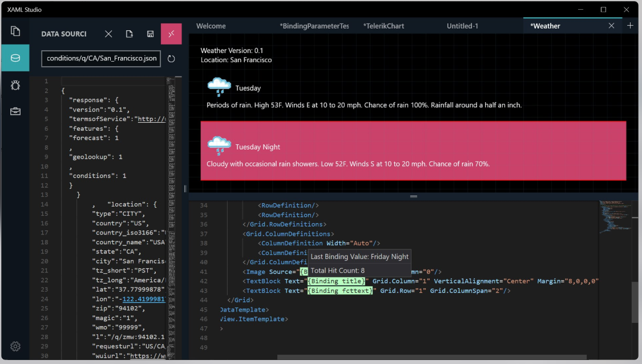Click the {Binding fcttext} highlighted binding
The image size is (642, 364).
click(x=340, y=291)
